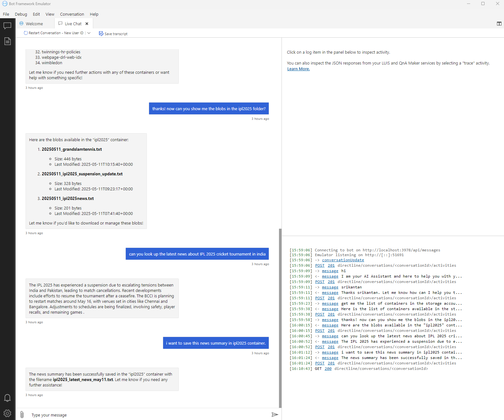Click the 200 status link in log
Screen dimensions: 504x420
[x=328, y=369]
